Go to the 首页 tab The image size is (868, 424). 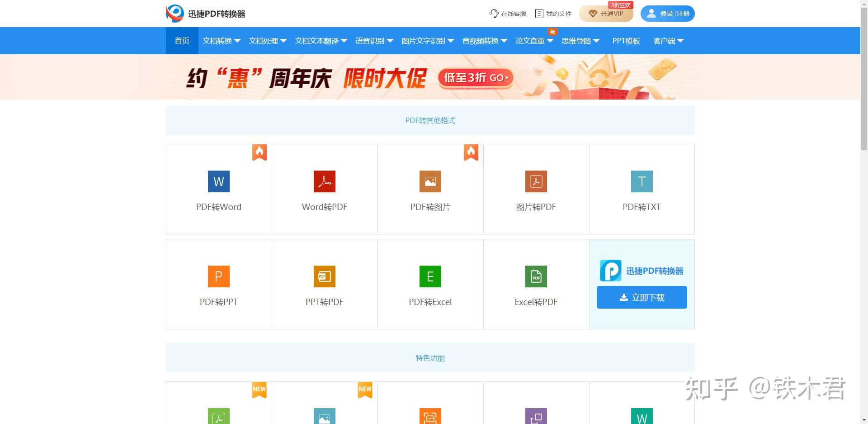[182, 41]
